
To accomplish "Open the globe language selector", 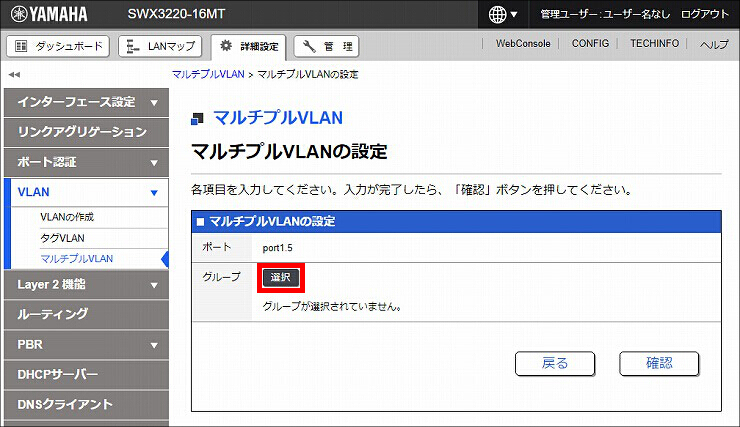I will (497, 15).
